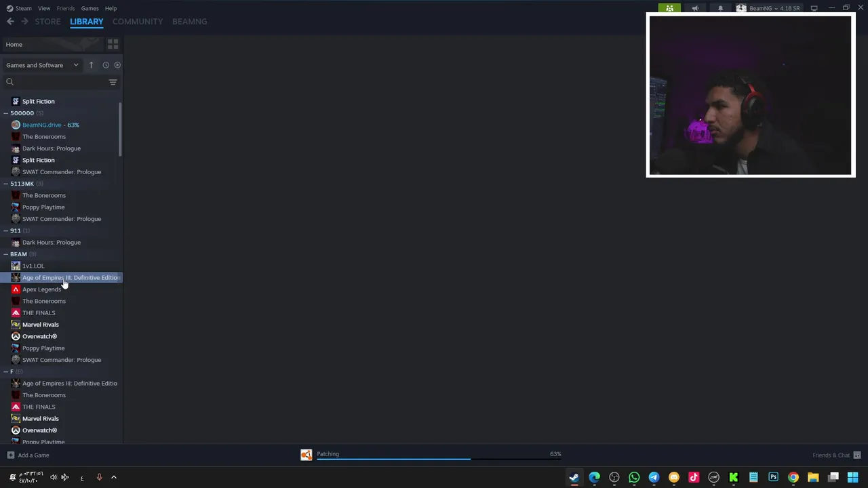Toggle the taskbar microphone icon

[99, 477]
